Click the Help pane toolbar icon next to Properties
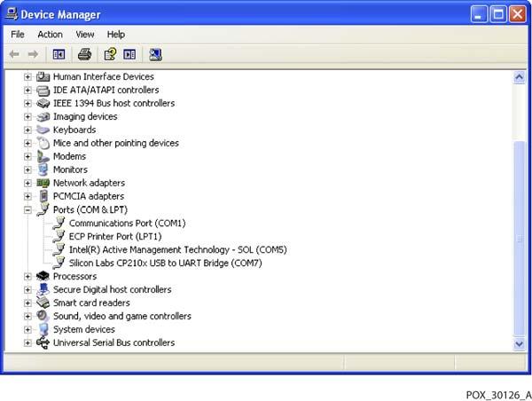This screenshot has height=401, width=532. 129,54
